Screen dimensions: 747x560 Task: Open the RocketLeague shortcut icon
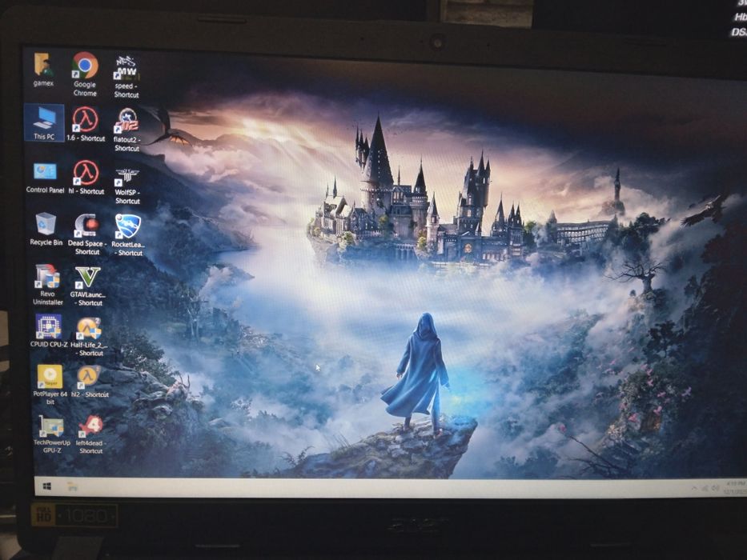click(127, 234)
